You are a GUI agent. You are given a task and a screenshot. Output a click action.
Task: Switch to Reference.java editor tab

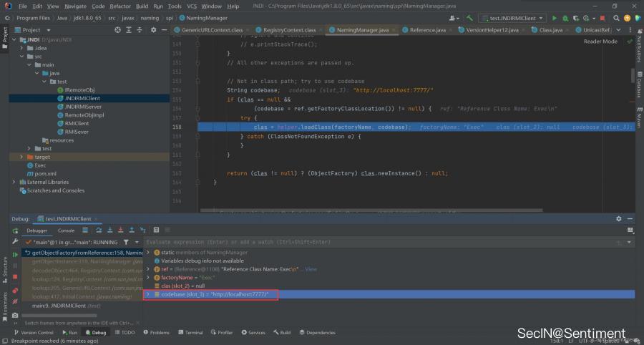[x=427, y=30]
